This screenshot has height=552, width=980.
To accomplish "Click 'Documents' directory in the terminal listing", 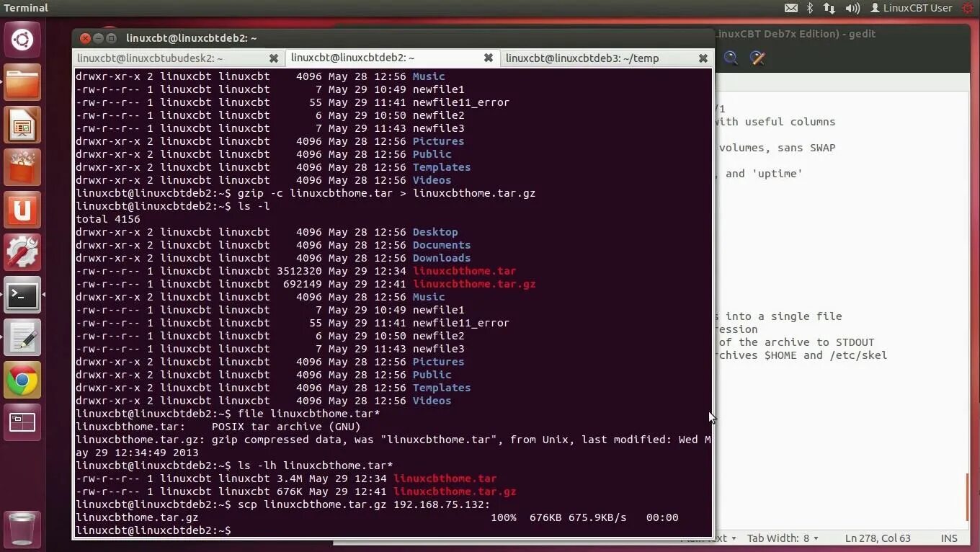I will click(442, 245).
